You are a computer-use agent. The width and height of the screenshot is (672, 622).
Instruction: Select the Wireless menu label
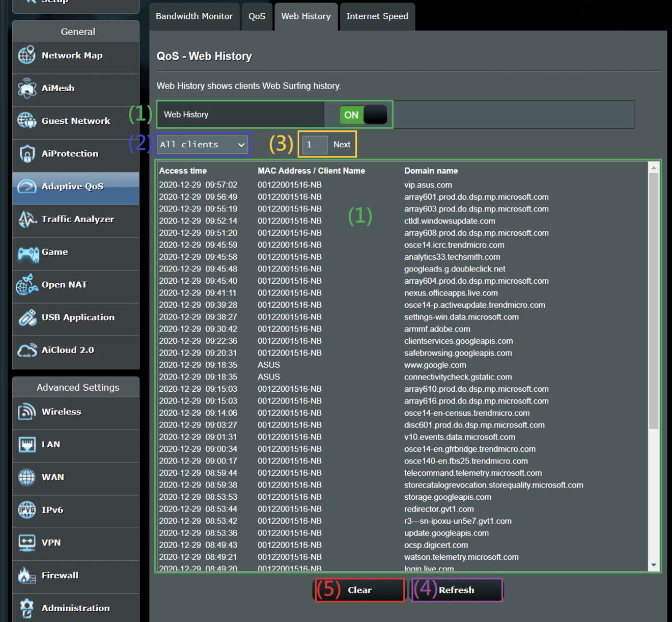coord(62,412)
